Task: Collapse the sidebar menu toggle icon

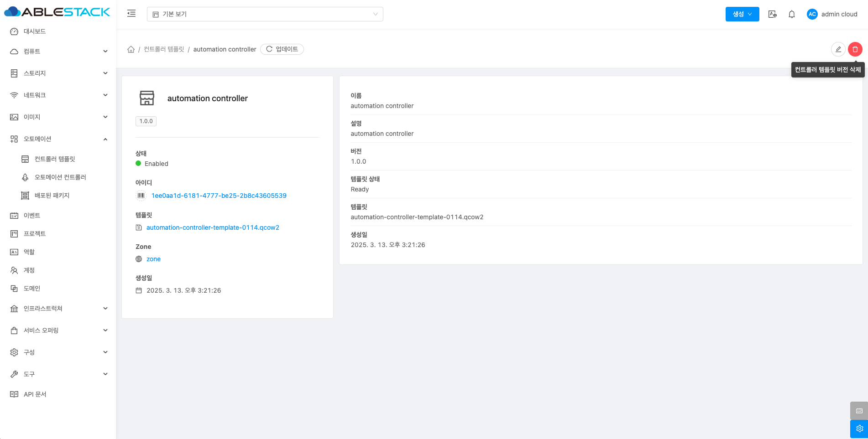Action: coord(131,14)
